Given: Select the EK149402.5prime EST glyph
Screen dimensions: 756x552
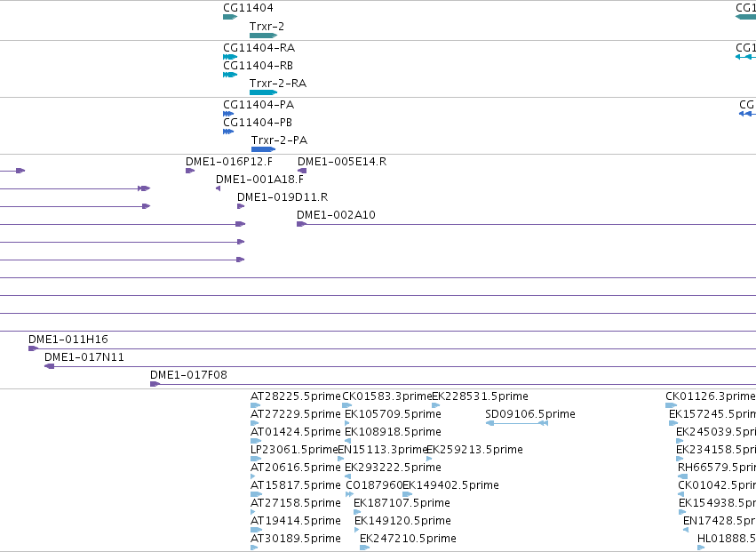Looking at the screenshot, I should pos(408,494).
